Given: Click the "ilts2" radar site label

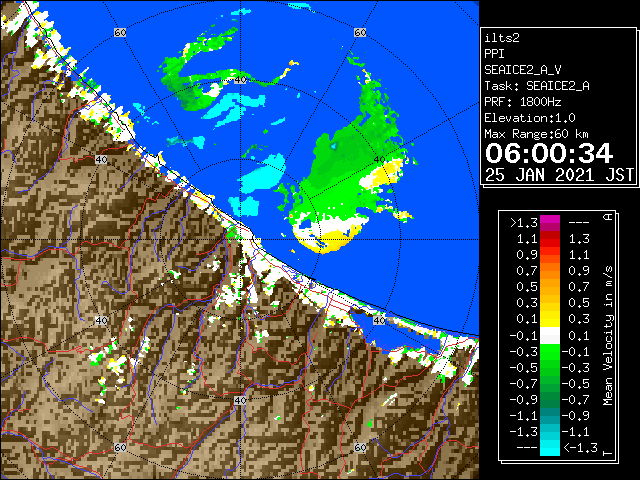Looking at the screenshot, I should click(502, 38).
